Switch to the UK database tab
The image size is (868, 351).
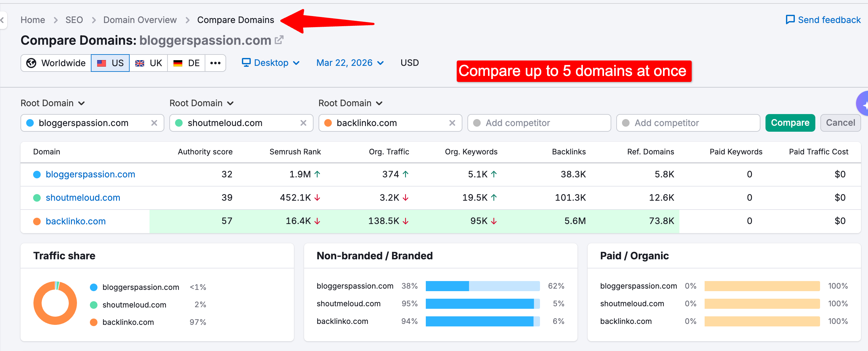pyautogui.click(x=149, y=63)
